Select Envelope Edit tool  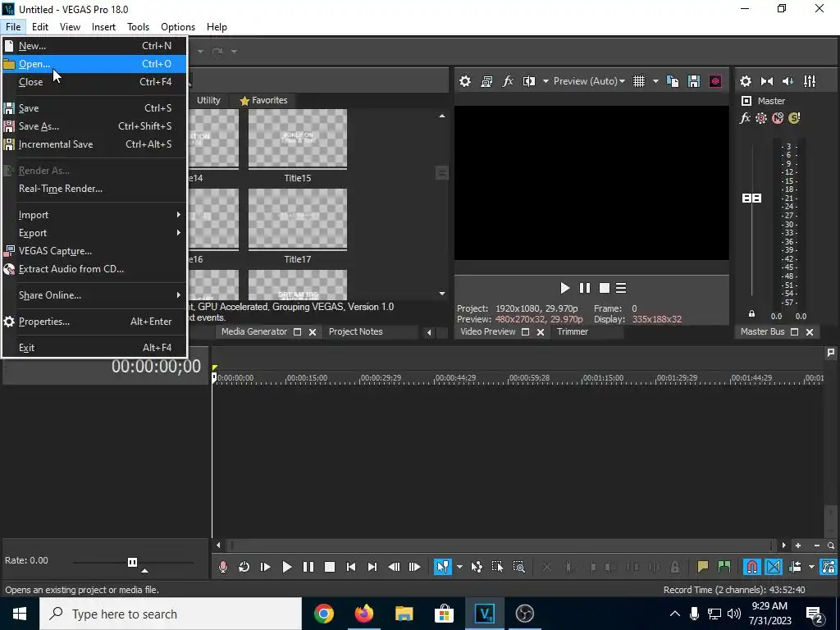pyautogui.click(x=477, y=567)
